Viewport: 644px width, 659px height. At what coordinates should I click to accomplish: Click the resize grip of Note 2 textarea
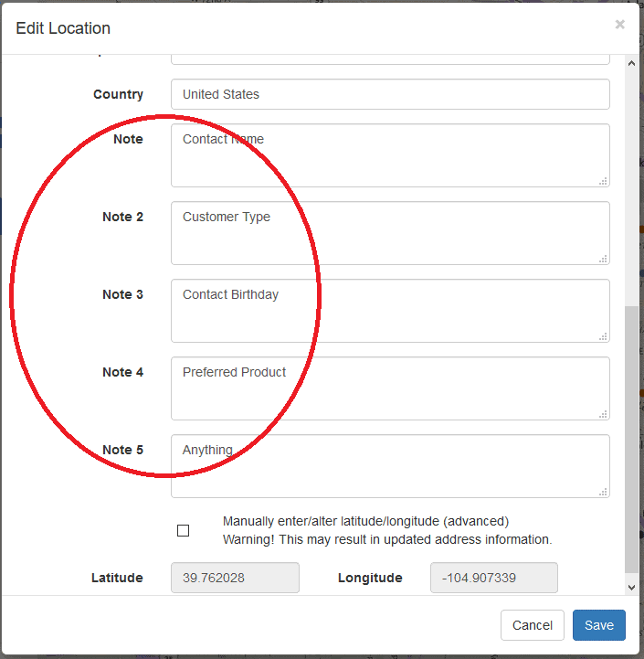(603, 259)
